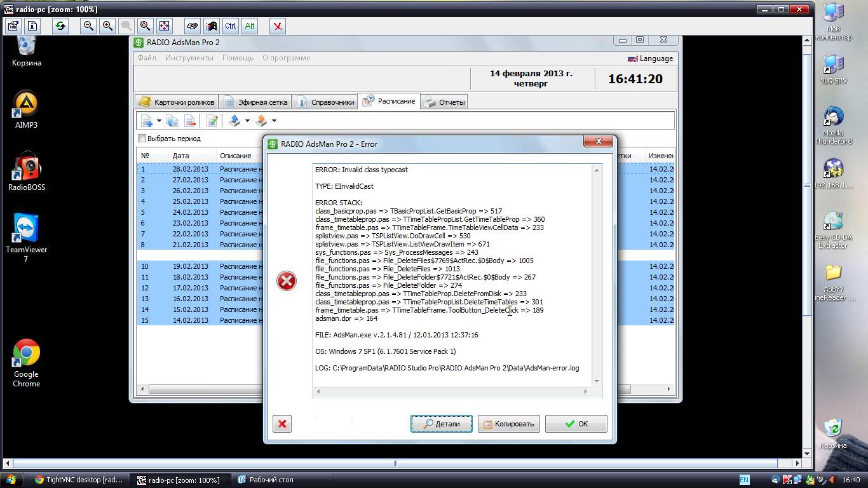Open the О программе menu
The height and width of the screenshot is (488, 868).
click(x=287, y=58)
